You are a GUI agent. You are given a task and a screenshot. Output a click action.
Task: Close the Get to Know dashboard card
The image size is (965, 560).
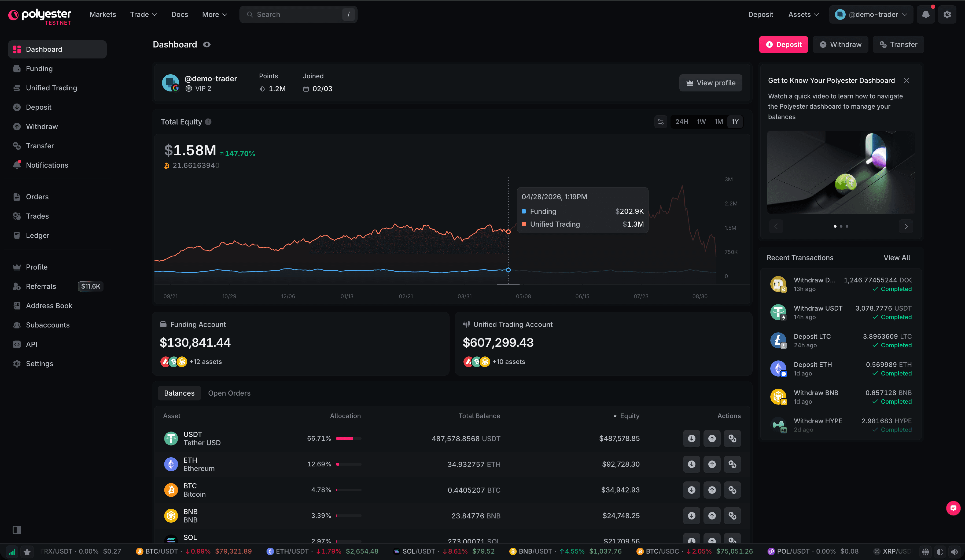pyautogui.click(x=907, y=80)
